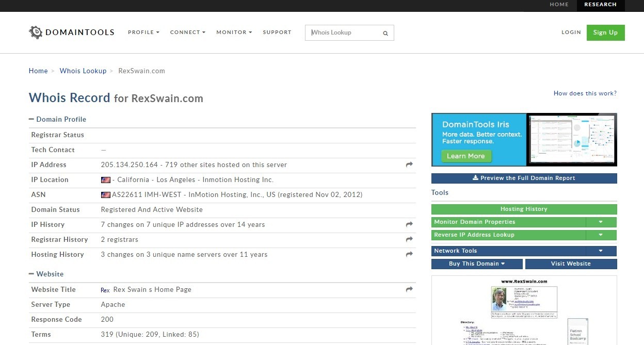Click the search magnifier icon

[x=385, y=33]
